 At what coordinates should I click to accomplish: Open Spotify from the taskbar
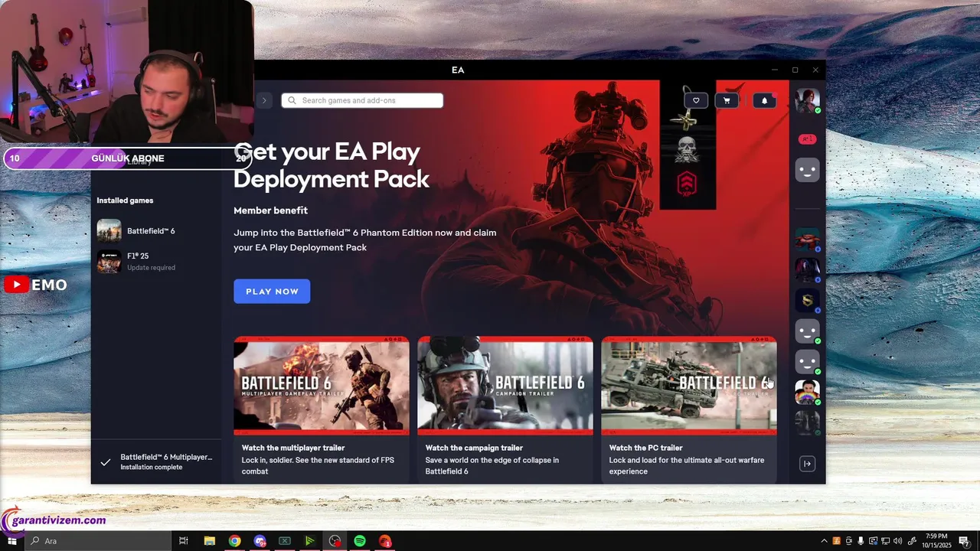pos(360,541)
